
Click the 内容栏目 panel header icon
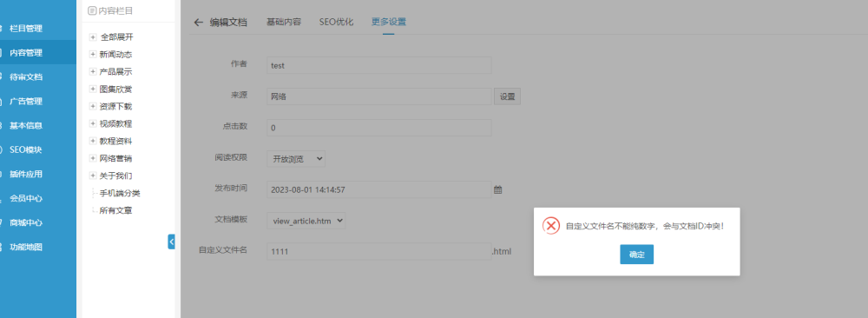[92, 10]
